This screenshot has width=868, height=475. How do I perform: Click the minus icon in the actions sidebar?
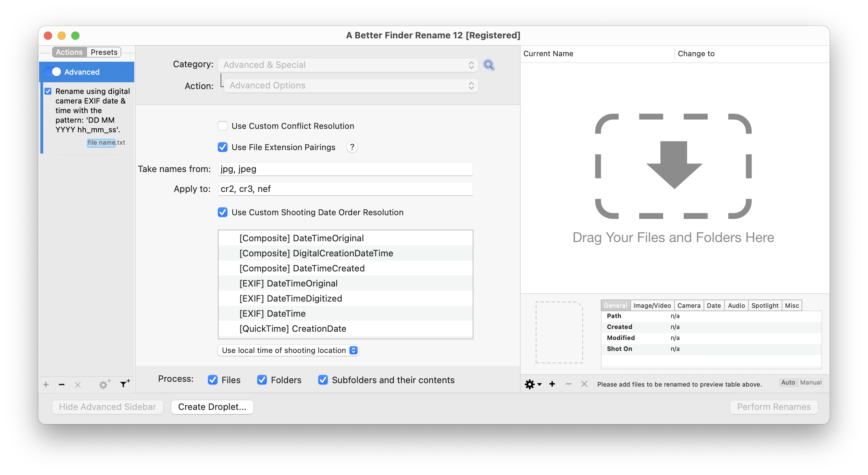(62, 385)
